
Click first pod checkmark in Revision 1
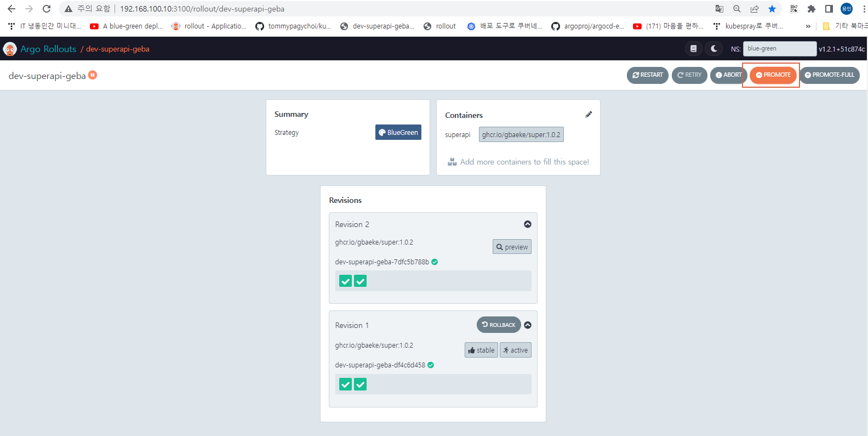345,384
